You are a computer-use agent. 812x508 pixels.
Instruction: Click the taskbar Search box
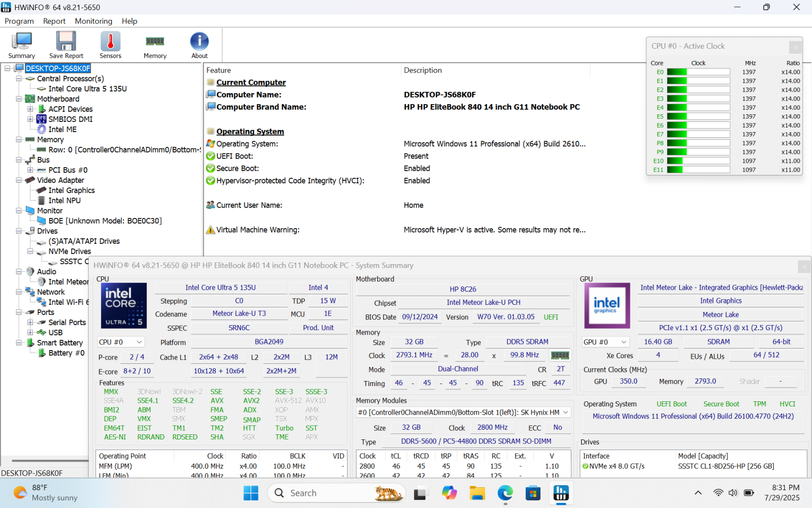(x=336, y=493)
